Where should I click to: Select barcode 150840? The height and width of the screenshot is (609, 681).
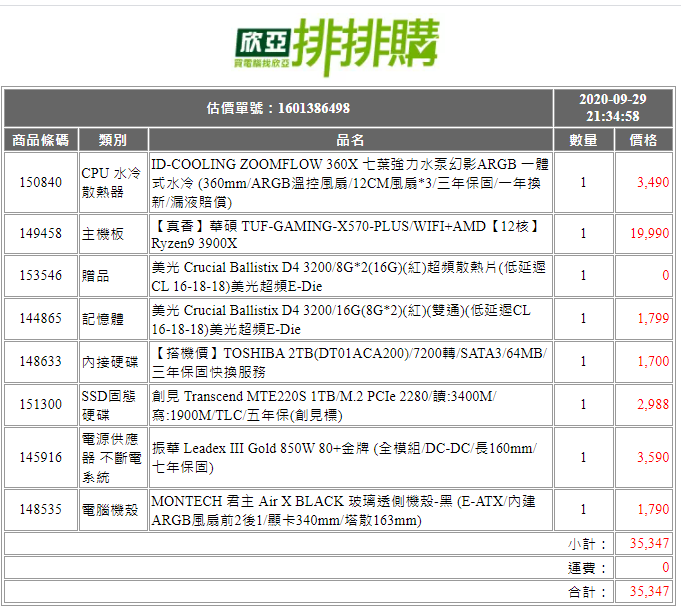coord(41,182)
